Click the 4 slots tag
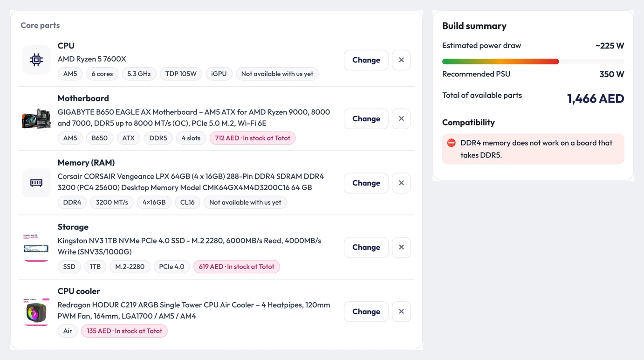This screenshot has width=644, height=360. [191, 138]
